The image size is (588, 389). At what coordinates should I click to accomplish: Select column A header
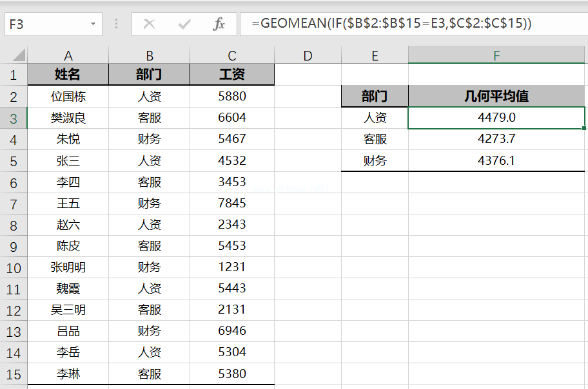coord(68,55)
